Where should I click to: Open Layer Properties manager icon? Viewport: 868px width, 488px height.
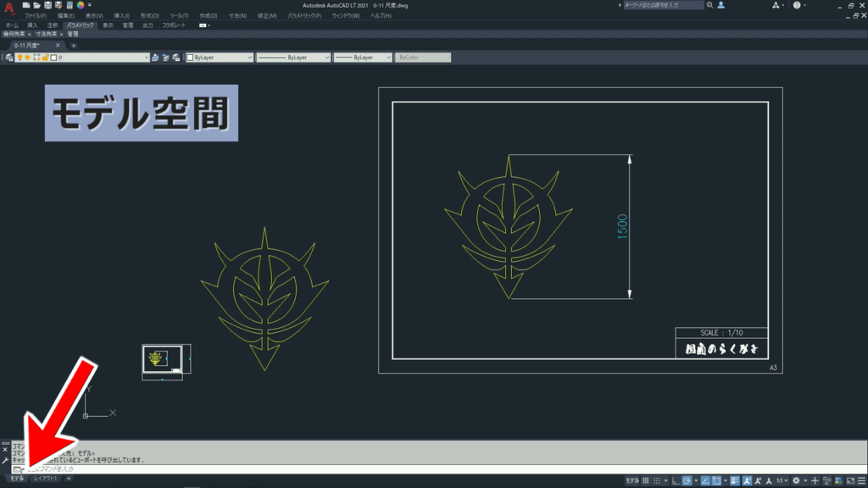8,58
